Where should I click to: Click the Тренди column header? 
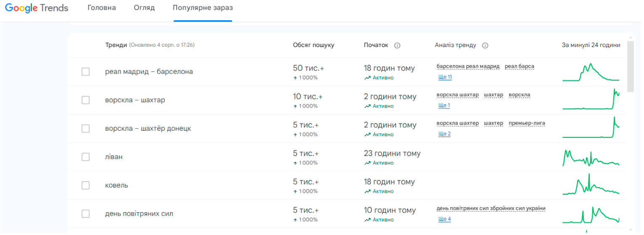coord(116,45)
